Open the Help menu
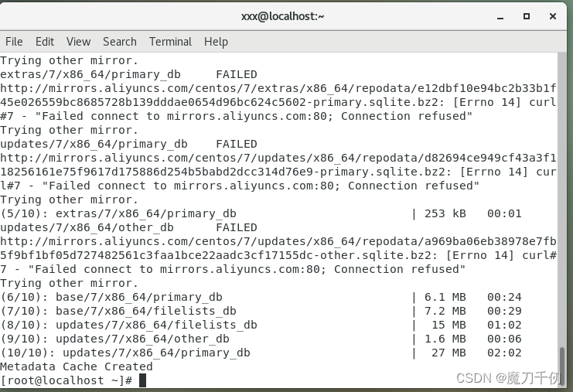The width and height of the screenshot is (573, 392). click(x=216, y=42)
